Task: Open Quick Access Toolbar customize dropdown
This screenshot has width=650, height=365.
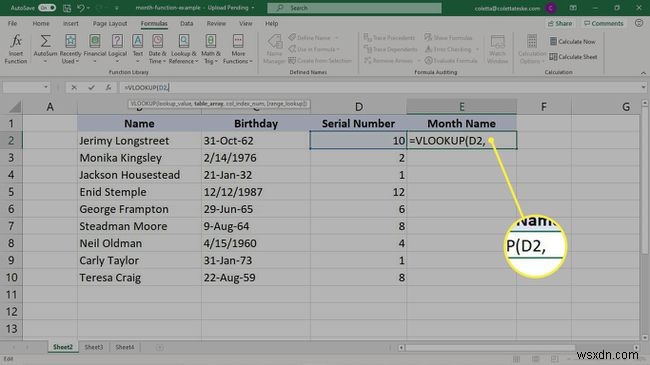Action: 117,8
